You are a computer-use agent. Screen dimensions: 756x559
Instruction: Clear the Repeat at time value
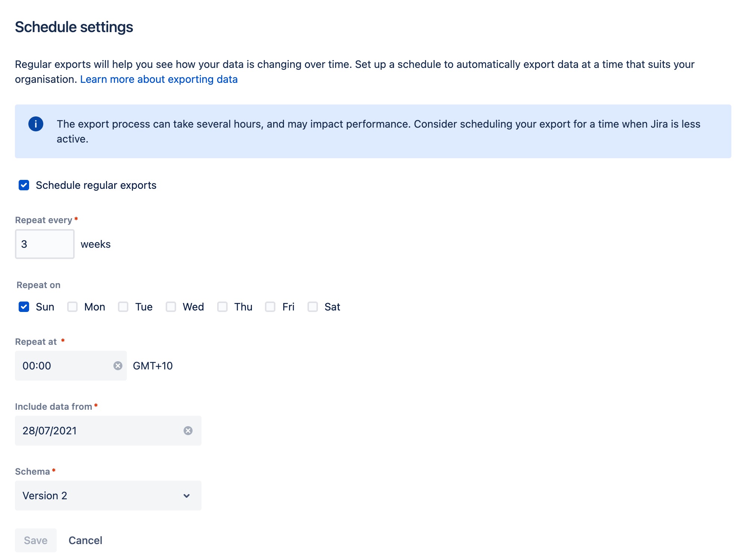pyautogui.click(x=118, y=366)
